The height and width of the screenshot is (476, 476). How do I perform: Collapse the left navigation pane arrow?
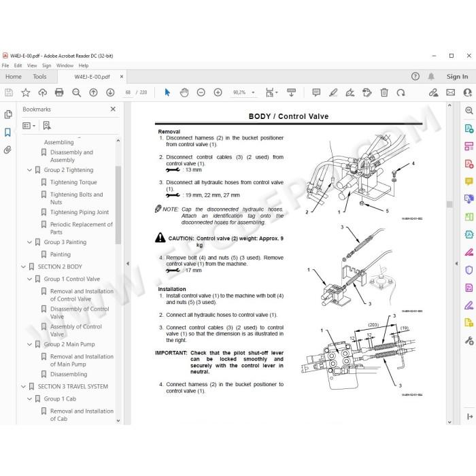(128, 264)
